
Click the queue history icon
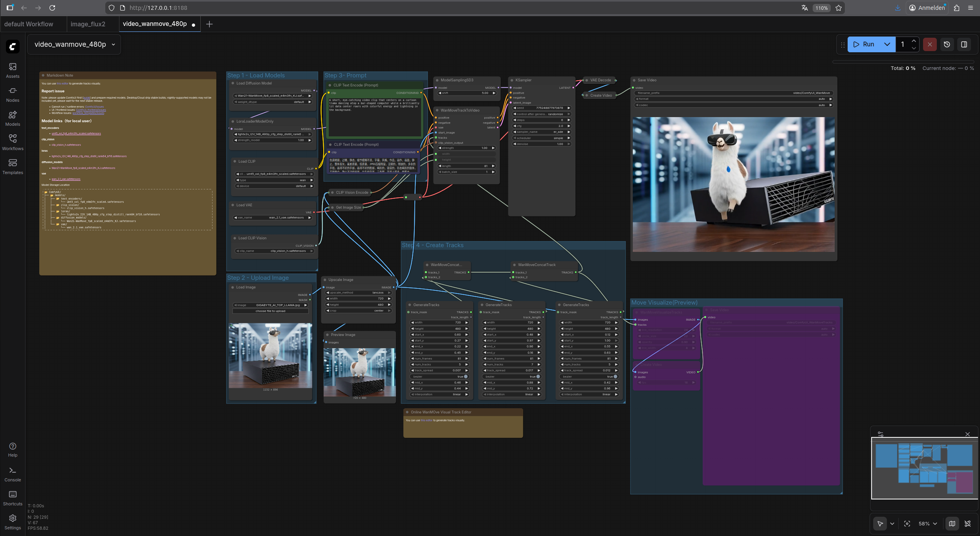[947, 44]
